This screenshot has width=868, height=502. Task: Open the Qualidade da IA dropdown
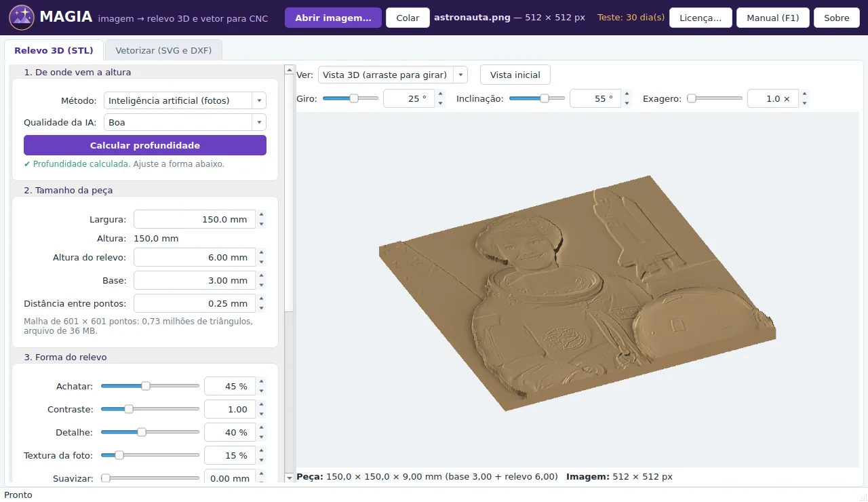(x=185, y=123)
